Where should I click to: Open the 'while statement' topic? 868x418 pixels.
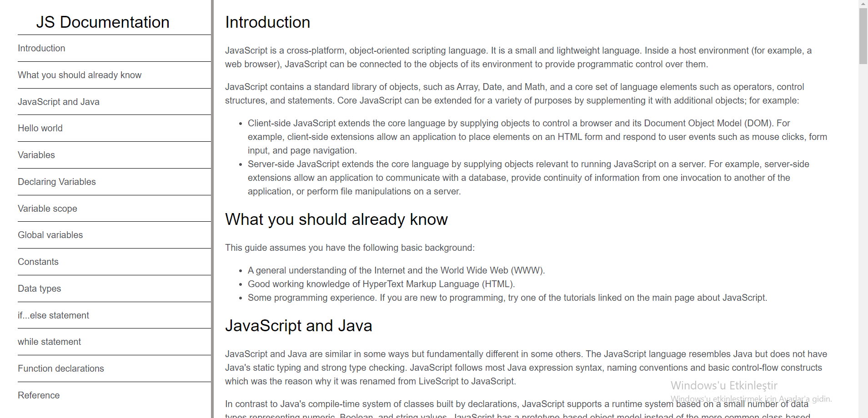[49, 342]
